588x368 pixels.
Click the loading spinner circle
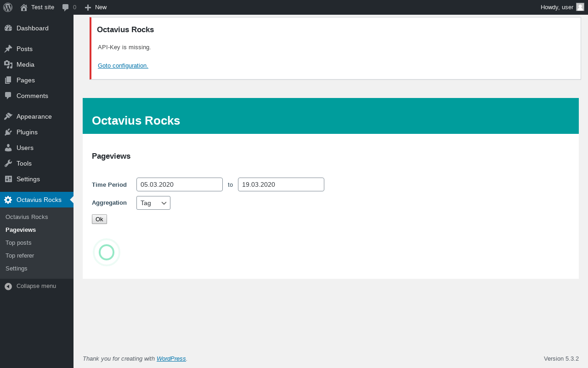tap(107, 253)
